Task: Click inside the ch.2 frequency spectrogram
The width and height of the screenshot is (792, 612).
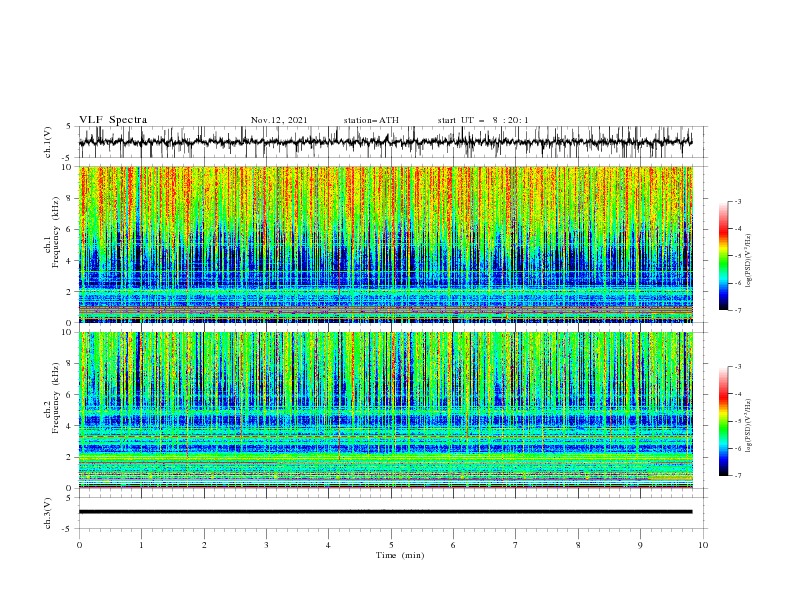Action: tap(385, 410)
